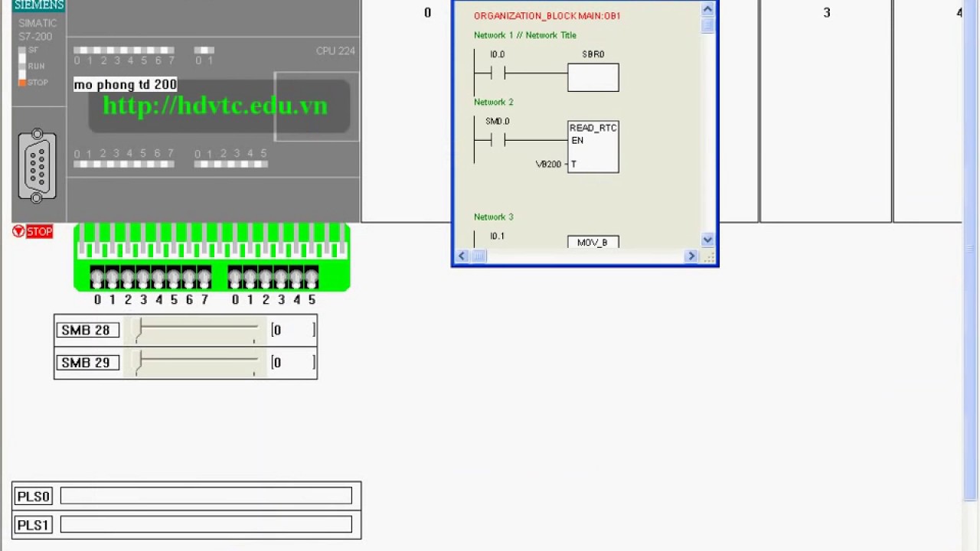
Task: Select the MOV_B box in Network 3
Action: click(593, 242)
